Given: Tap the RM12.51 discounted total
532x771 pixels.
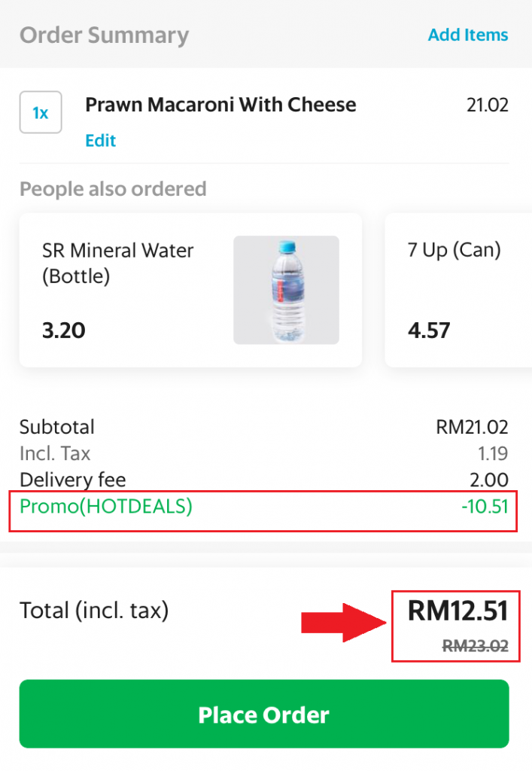Looking at the screenshot, I should 458,611.
